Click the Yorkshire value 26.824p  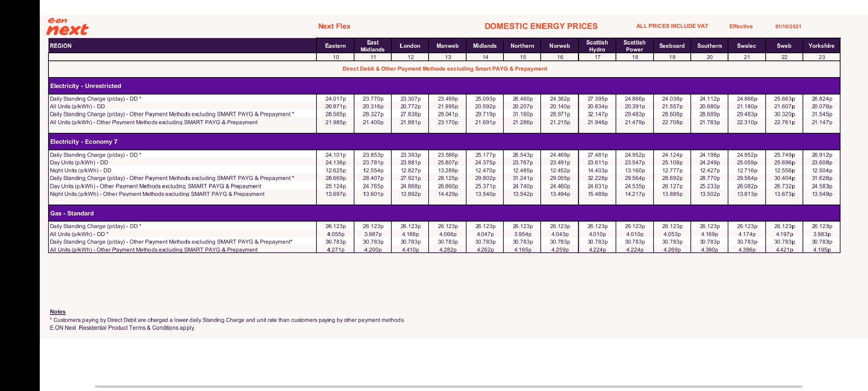tap(822, 99)
